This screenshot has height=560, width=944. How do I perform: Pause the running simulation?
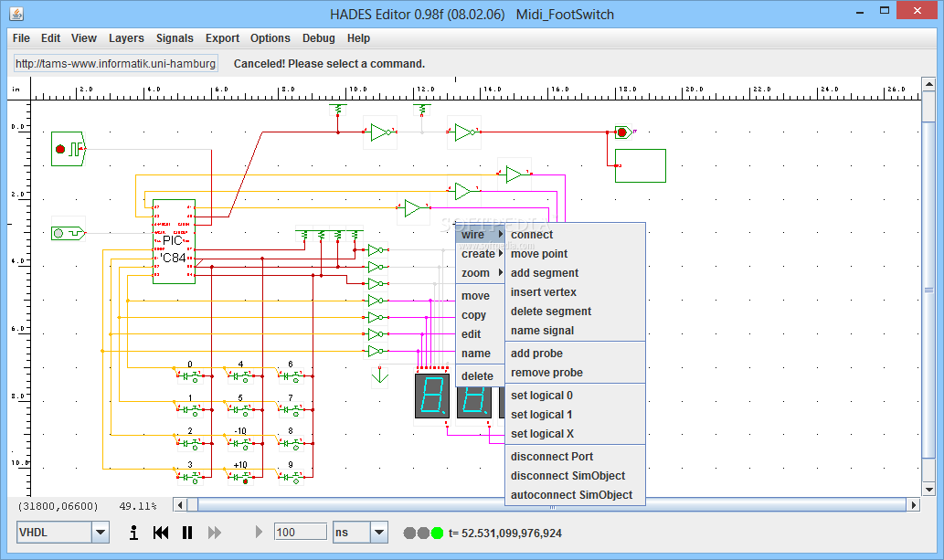tap(187, 533)
